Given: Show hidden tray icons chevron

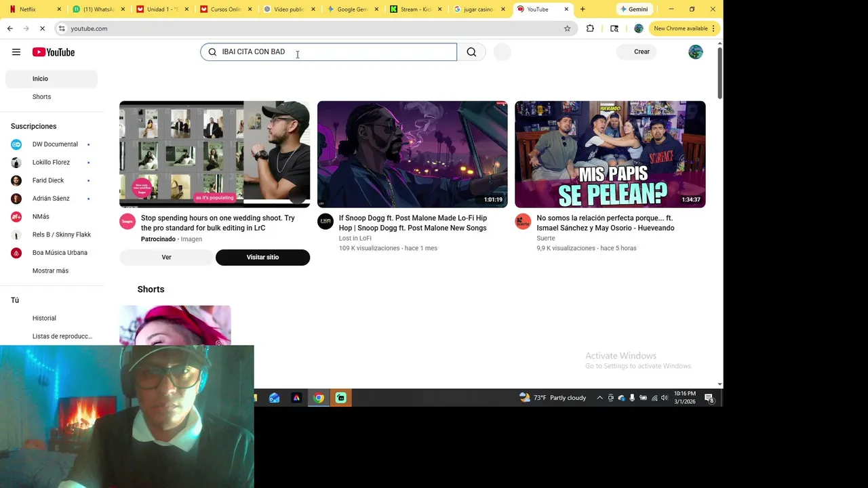Looking at the screenshot, I should tap(599, 398).
